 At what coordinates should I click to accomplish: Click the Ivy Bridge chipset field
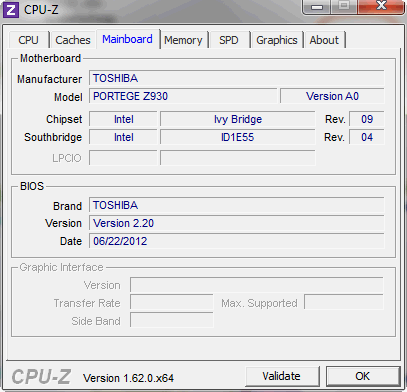click(238, 119)
